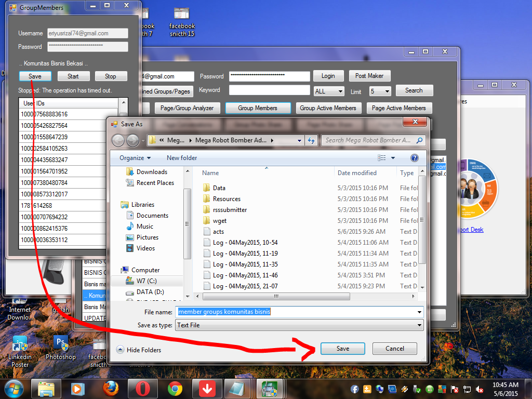Viewport: 532px width, 399px height.
Task: Click Group Members button
Action: [x=258, y=108]
